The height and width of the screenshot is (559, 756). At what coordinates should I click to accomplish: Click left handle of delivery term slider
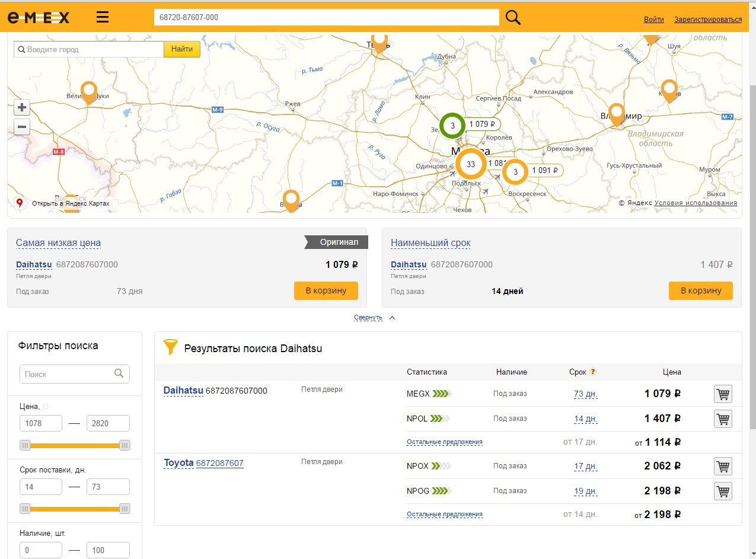point(25,509)
